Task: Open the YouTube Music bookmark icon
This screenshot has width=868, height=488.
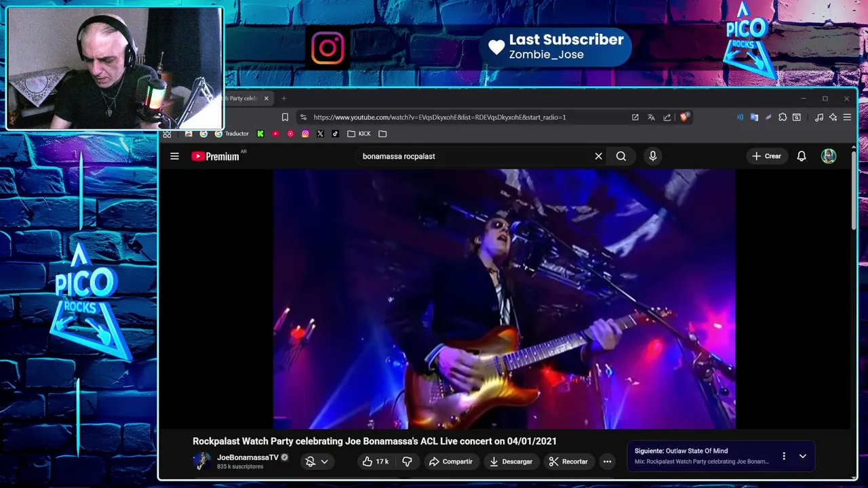Action: tap(290, 134)
